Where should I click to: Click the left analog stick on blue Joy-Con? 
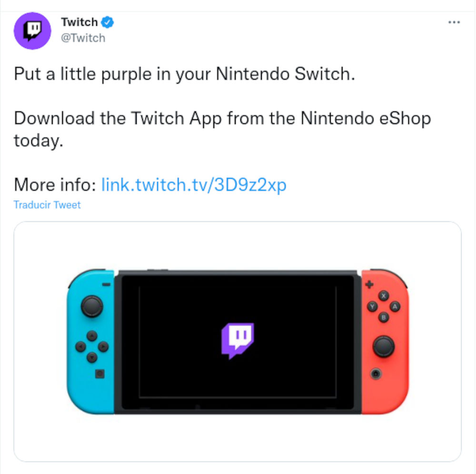coord(92,306)
